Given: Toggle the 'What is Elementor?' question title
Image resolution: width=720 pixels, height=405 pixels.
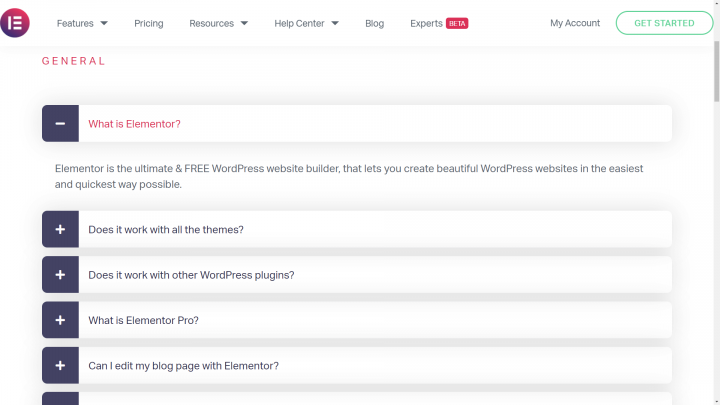Looking at the screenshot, I should [135, 124].
